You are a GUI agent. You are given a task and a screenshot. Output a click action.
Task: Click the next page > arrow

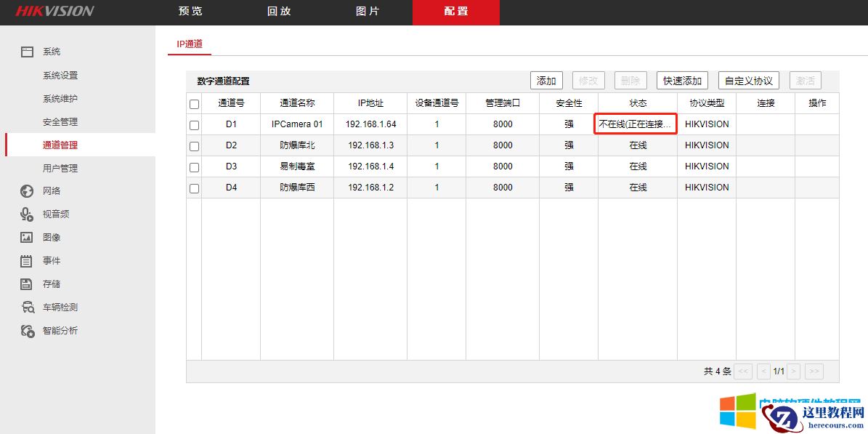pos(793,371)
